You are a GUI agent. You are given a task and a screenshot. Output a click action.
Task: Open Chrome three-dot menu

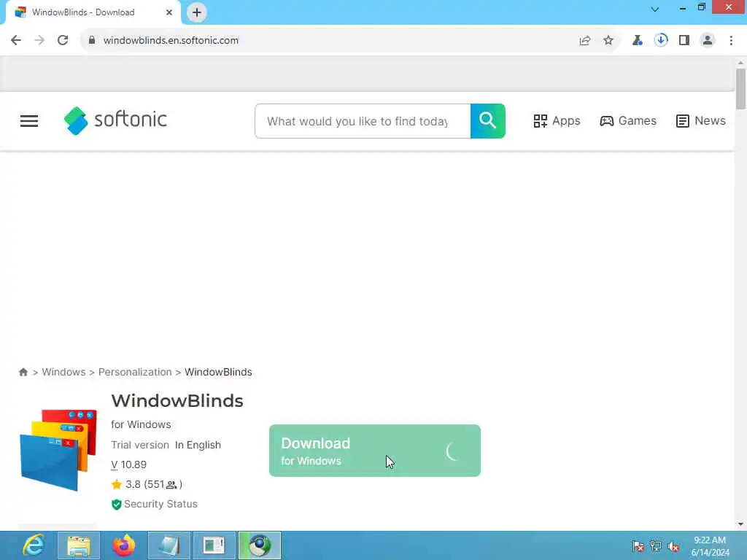[x=731, y=41]
